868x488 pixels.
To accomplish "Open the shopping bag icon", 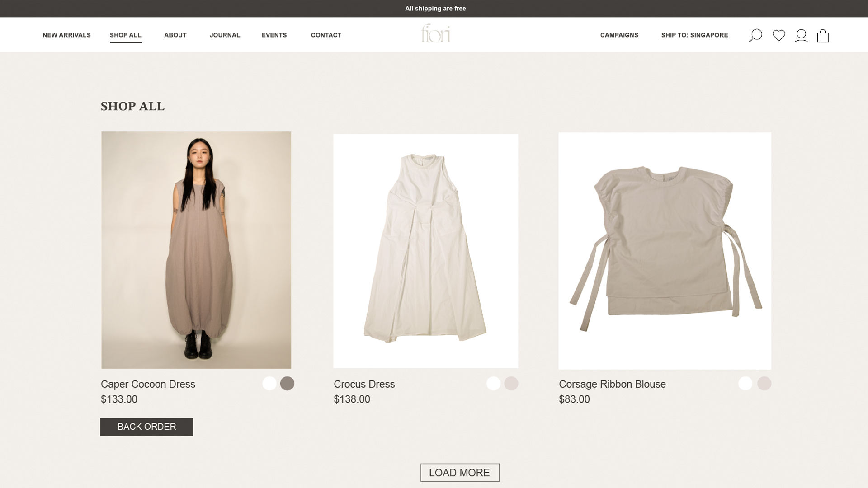I will pos(823,36).
